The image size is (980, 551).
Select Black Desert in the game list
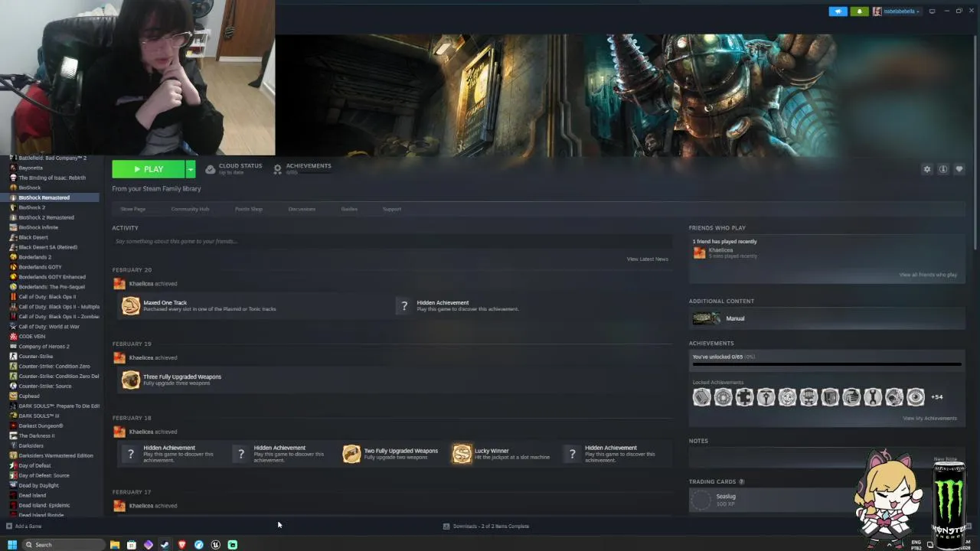33,237
